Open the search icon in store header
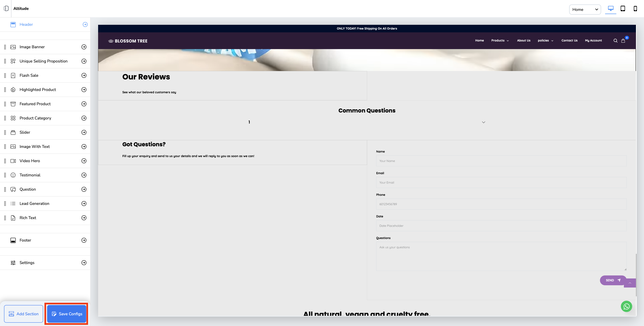Image resolution: width=644 pixels, height=326 pixels. point(615,41)
